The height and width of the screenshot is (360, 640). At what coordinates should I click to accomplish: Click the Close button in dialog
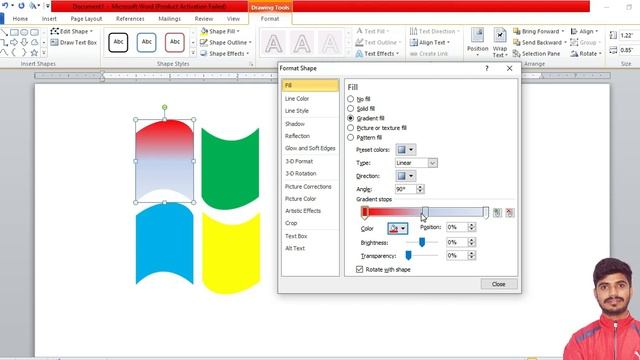pos(498,284)
